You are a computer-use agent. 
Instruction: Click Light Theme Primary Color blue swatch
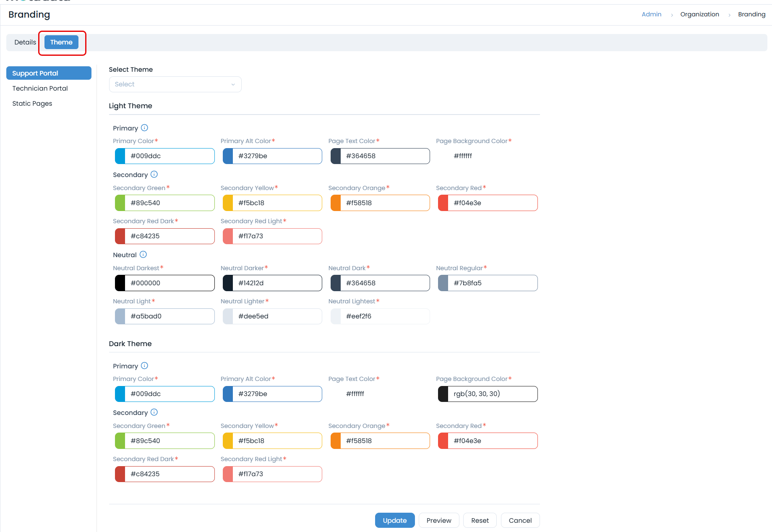point(120,156)
